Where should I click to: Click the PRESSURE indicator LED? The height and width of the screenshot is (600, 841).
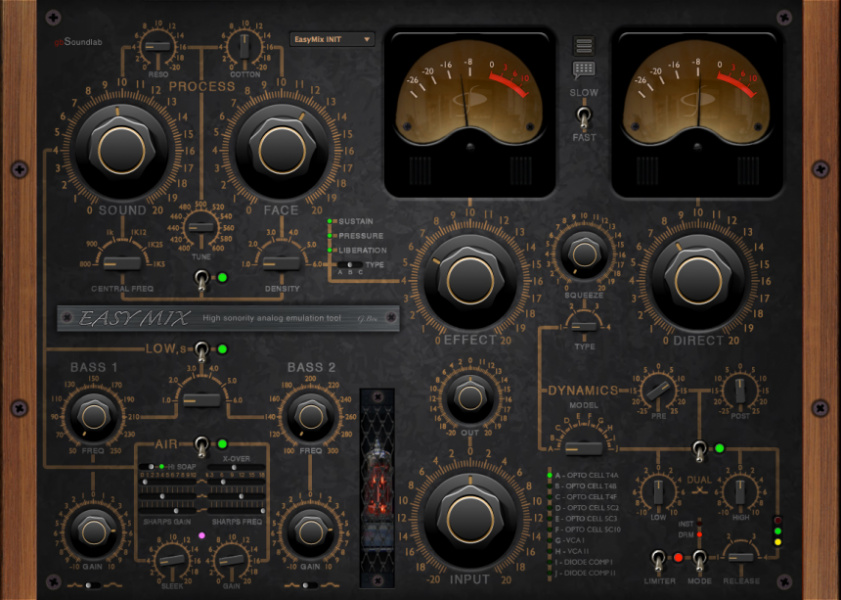click(x=330, y=235)
